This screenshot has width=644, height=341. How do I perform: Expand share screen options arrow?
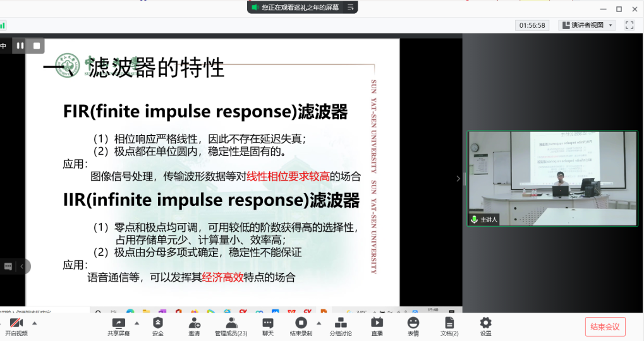tap(135, 323)
